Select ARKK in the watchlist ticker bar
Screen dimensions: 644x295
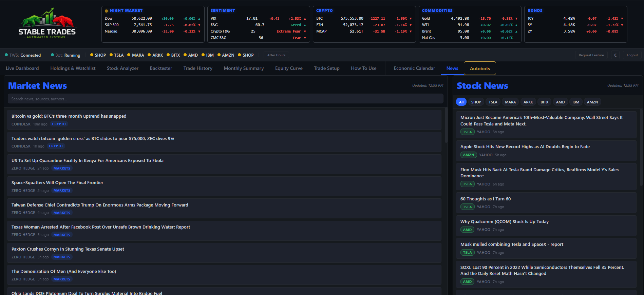[x=155, y=55]
